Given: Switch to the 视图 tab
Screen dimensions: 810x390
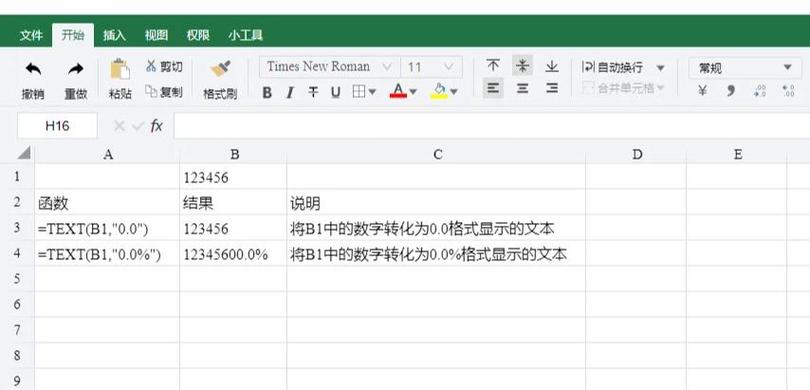Looking at the screenshot, I should coord(156,35).
